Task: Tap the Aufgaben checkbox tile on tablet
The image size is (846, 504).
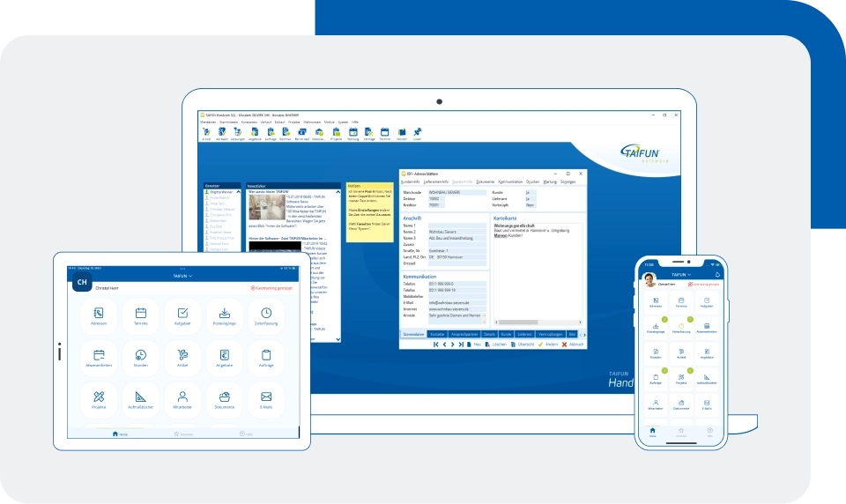Action: coord(182,314)
